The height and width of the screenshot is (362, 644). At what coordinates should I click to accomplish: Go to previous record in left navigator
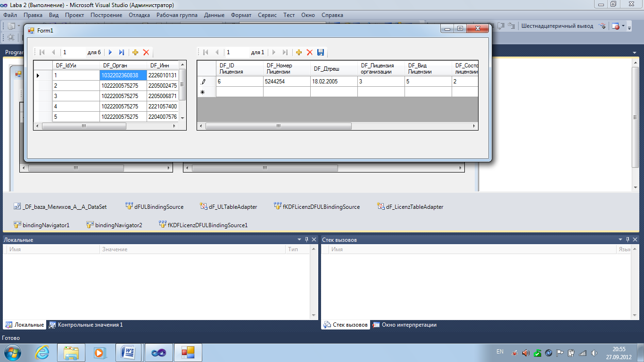click(53, 52)
